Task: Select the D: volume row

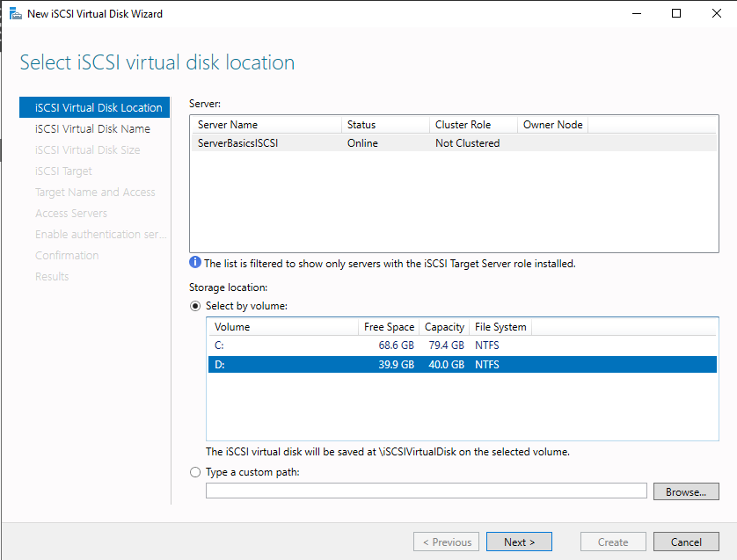Action: pyautogui.click(x=462, y=365)
